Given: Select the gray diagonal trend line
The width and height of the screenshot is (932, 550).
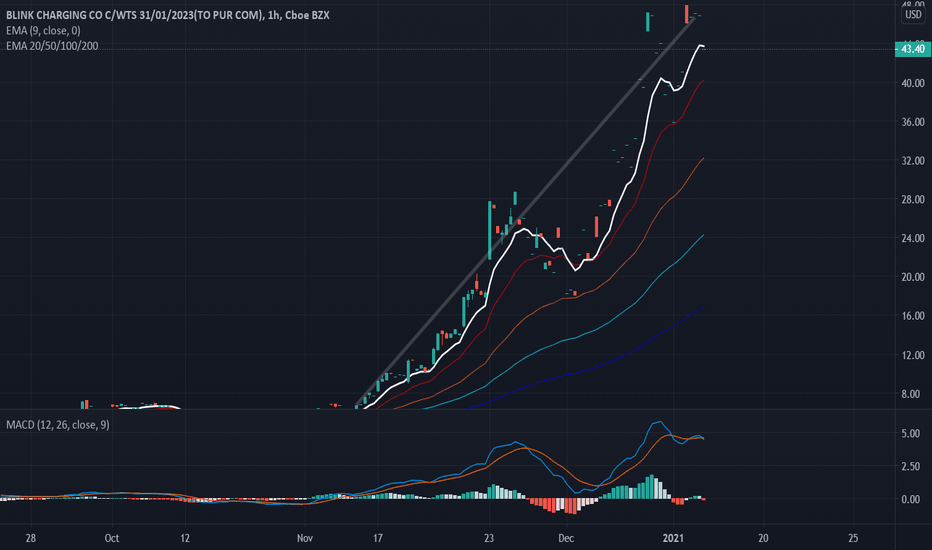Looking at the screenshot, I should [x=524, y=212].
